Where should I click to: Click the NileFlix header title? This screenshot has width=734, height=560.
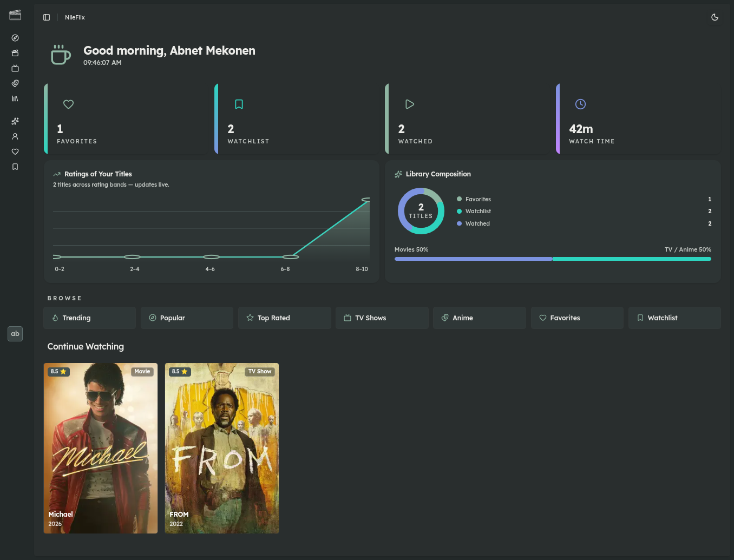click(75, 17)
